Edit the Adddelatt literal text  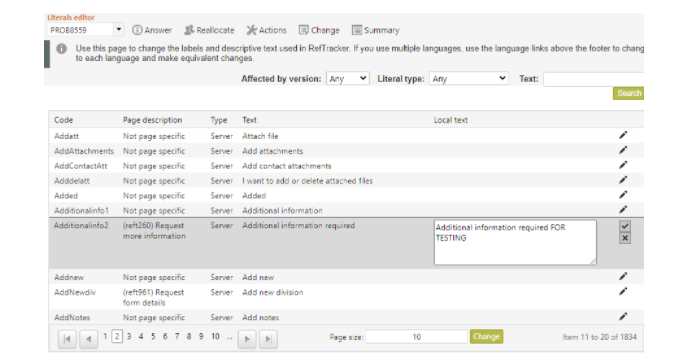623,180
